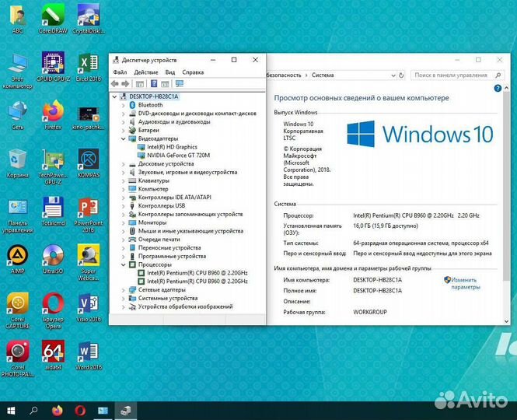Screen dimensions: 517x420
Task: Expand DVD-дисководы и дисководы компакт-дисков
Action: (x=123, y=114)
